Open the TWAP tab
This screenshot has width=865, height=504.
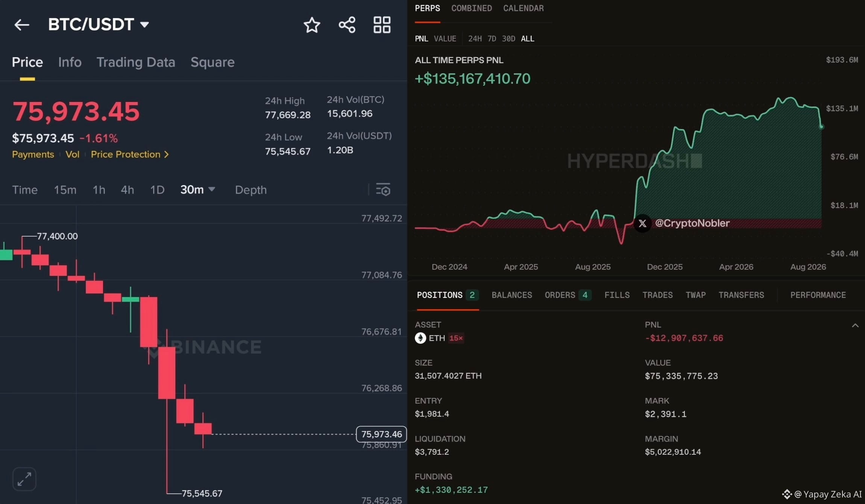coord(695,295)
